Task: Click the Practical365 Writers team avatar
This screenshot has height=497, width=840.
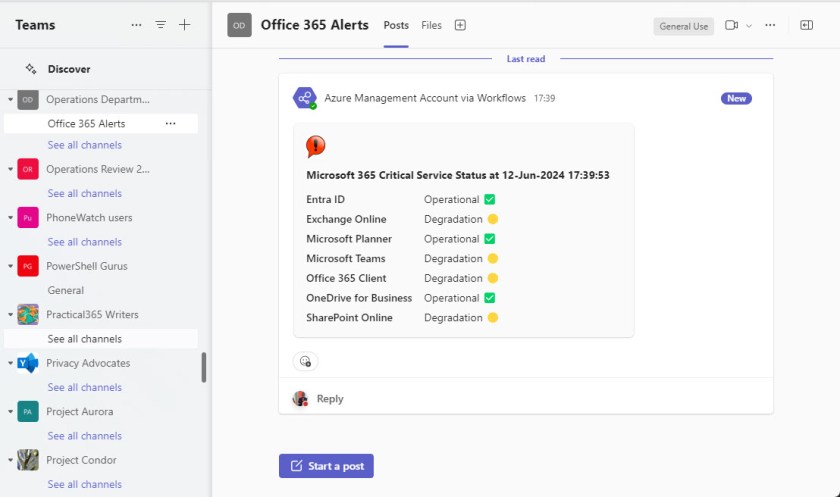Action: (28, 315)
